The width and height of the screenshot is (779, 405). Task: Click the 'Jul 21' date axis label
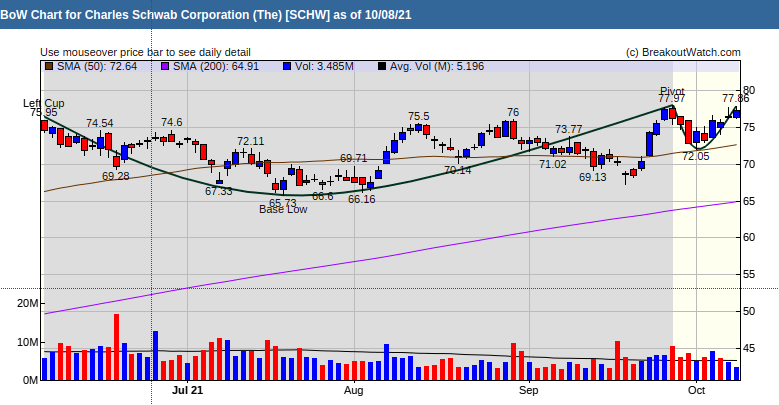(187, 390)
